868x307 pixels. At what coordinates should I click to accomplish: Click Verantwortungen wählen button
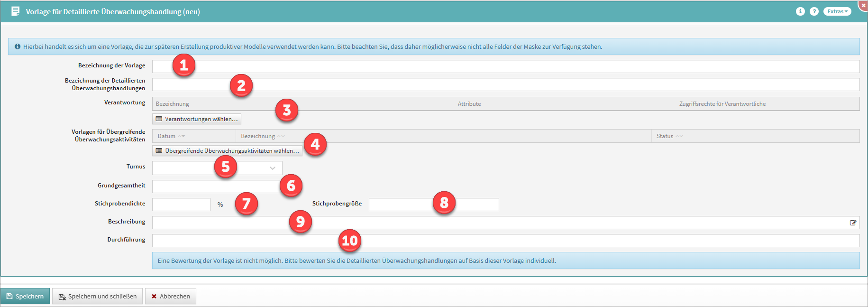[197, 119]
